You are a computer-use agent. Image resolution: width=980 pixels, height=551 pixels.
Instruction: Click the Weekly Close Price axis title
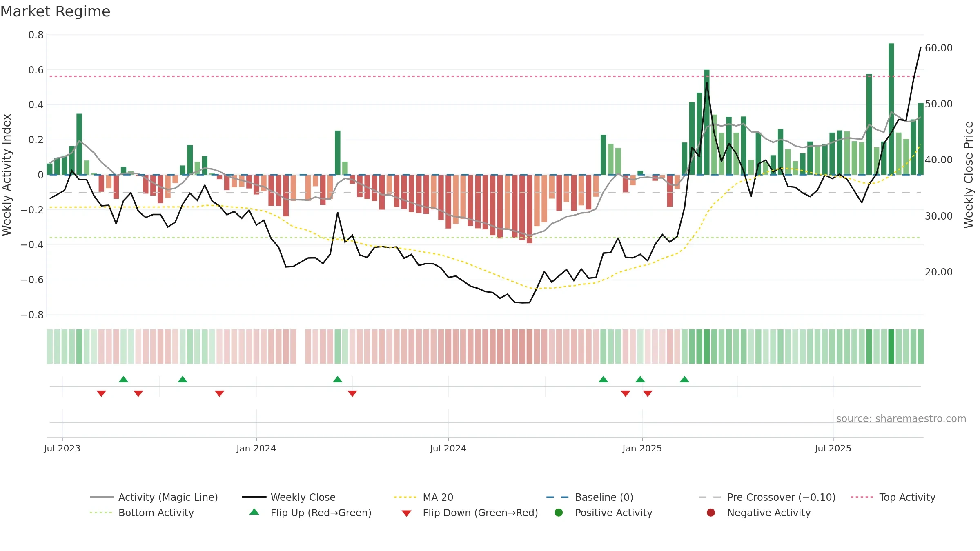click(x=969, y=175)
